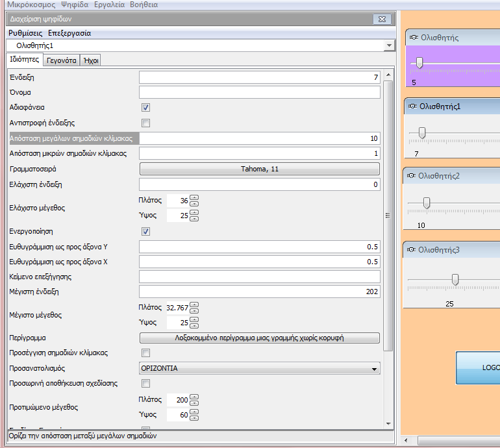Click the Ολισθητής1 component header icon
This screenshot has width=500, height=448.
412,106
